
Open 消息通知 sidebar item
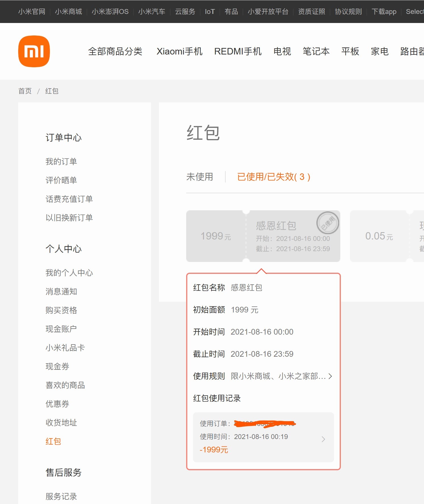tap(61, 291)
